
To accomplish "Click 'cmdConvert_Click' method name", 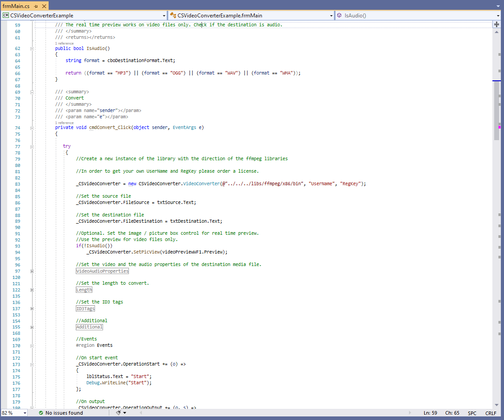I will [x=110, y=127].
